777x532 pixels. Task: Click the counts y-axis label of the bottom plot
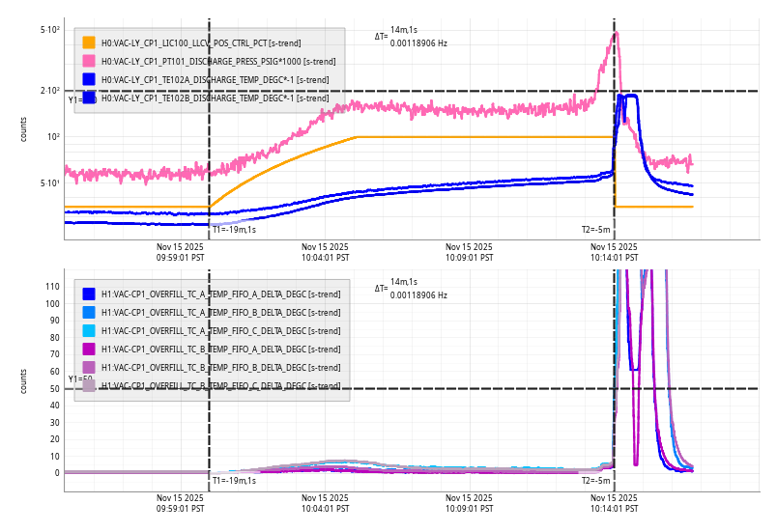click(x=24, y=380)
